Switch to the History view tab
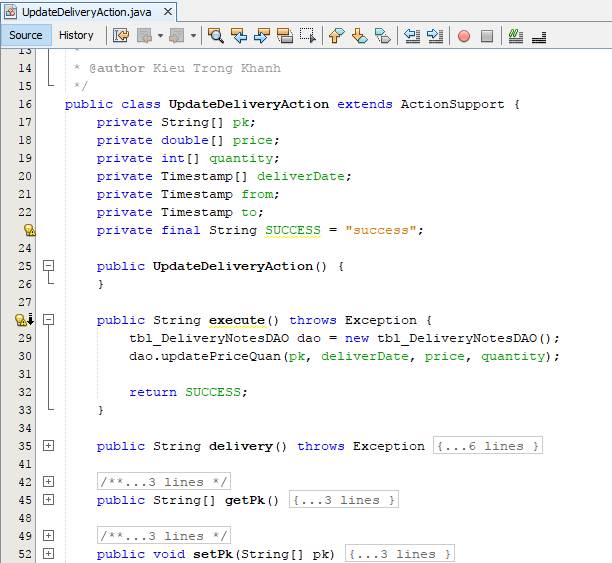612x563 pixels. [x=76, y=35]
